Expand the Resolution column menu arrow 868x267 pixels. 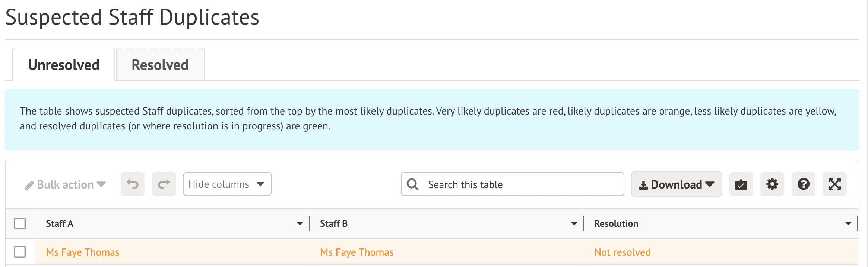[848, 223]
